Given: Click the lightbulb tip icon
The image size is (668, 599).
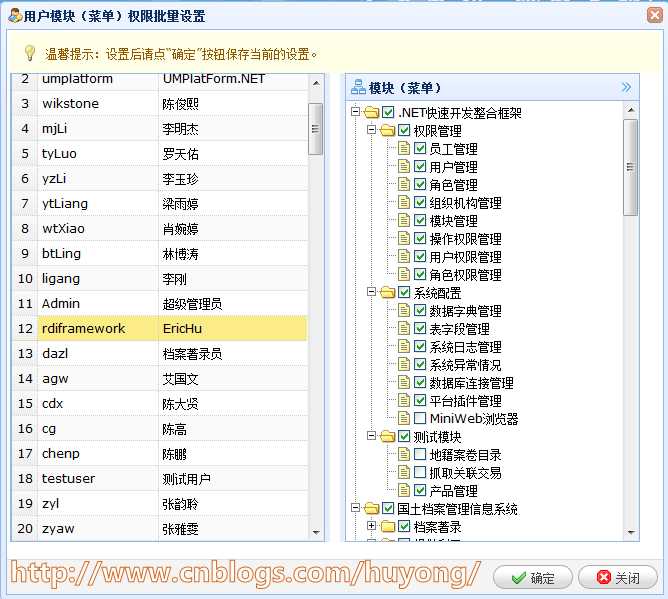Looking at the screenshot, I should 29,53.
